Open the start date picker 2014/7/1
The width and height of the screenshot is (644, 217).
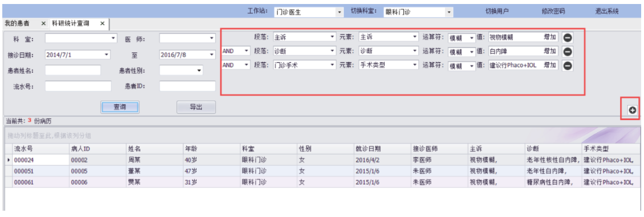click(78, 54)
